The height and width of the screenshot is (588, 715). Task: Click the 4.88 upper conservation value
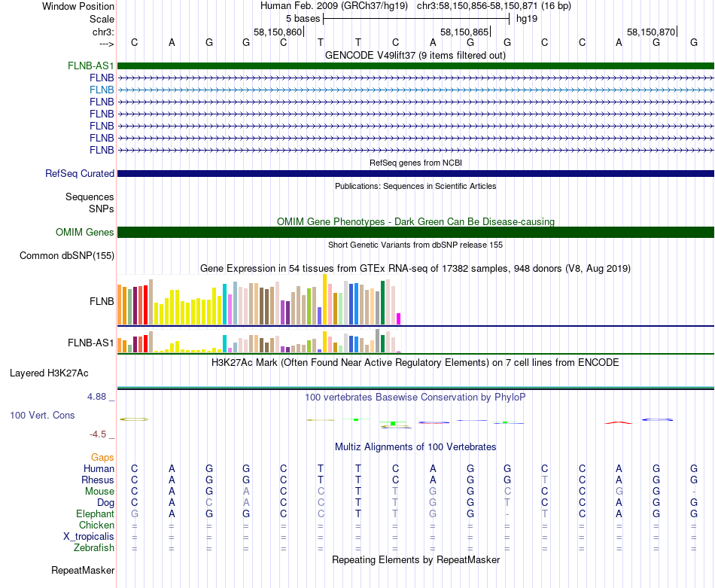click(x=96, y=397)
